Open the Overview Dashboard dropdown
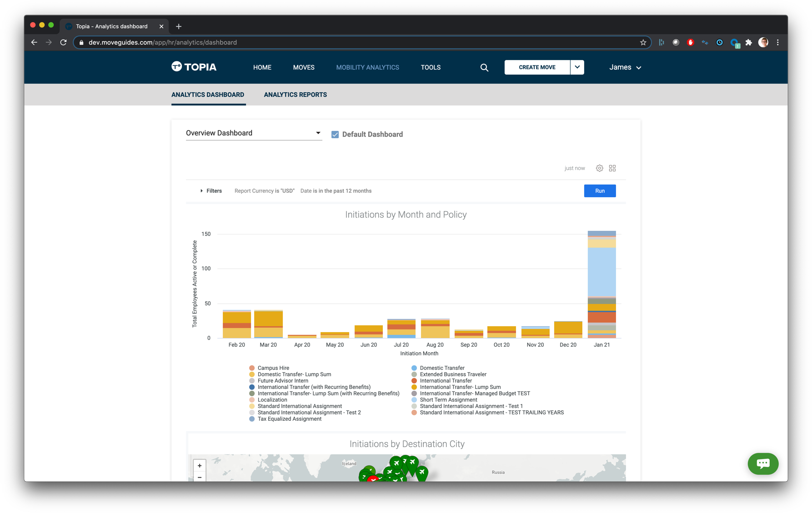Viewport: 812px width, 513px height. (x=254, y=133)
